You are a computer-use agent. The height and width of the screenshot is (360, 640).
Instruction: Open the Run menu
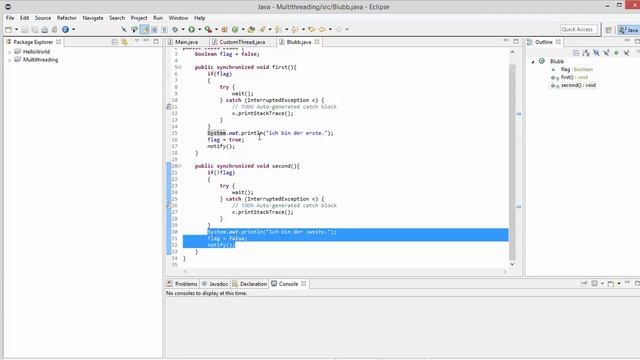pyautogui.click(x=158, y=18)
